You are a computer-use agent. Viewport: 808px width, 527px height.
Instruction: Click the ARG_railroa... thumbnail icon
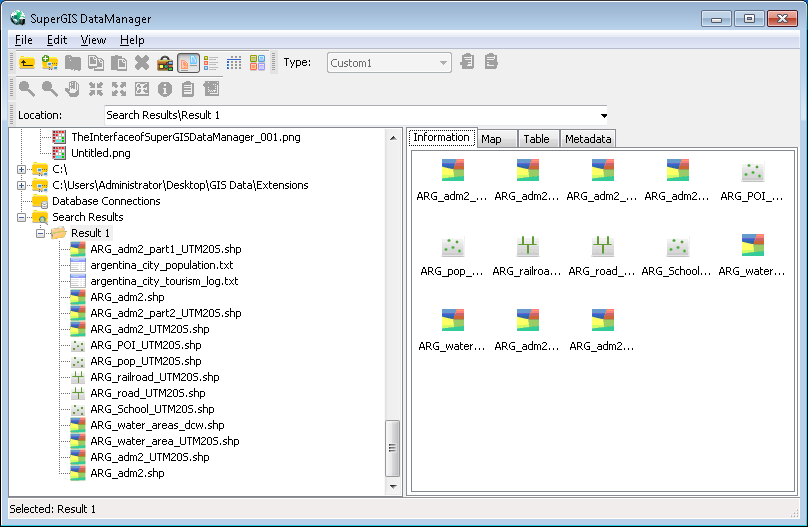(x=527, y=247)
